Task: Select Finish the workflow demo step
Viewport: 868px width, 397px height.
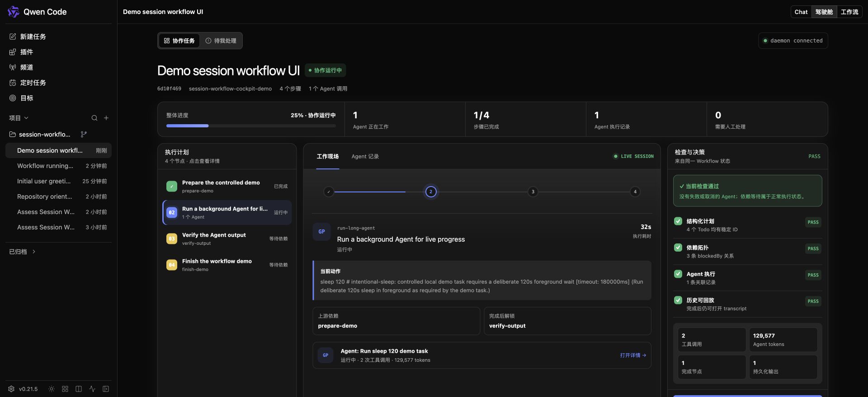Action: pyautogui.click(x=227, y=265)
